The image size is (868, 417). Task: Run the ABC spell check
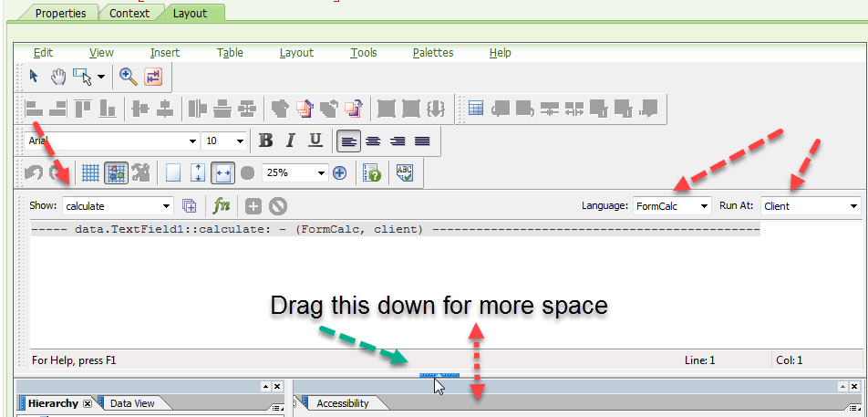404,172
